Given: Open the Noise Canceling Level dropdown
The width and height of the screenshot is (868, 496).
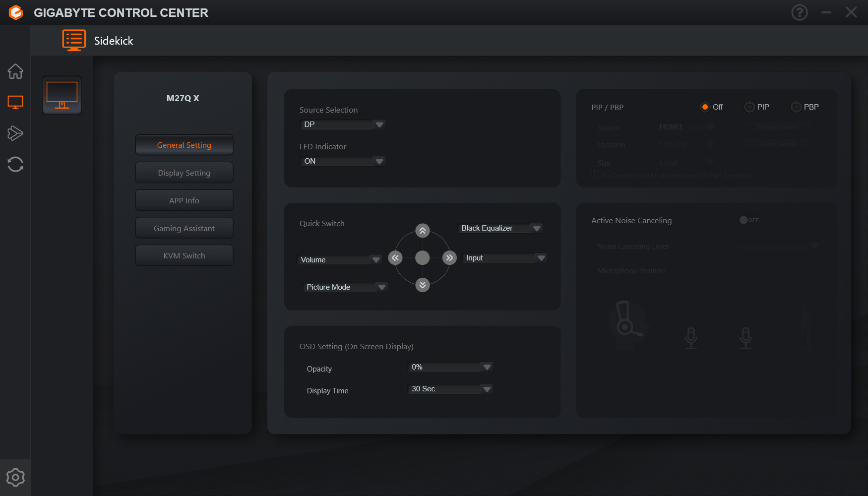Looking at the screenshot, I should (778, 246).
